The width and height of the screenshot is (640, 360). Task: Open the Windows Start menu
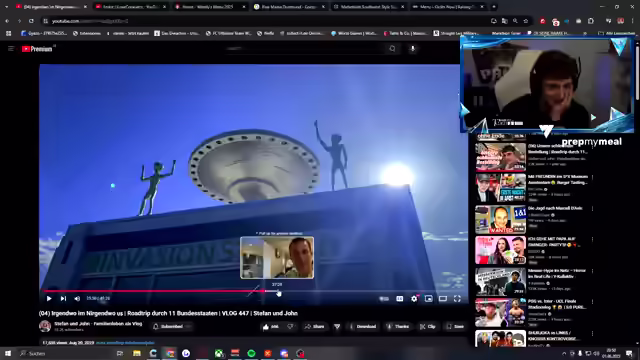point(8,353)
